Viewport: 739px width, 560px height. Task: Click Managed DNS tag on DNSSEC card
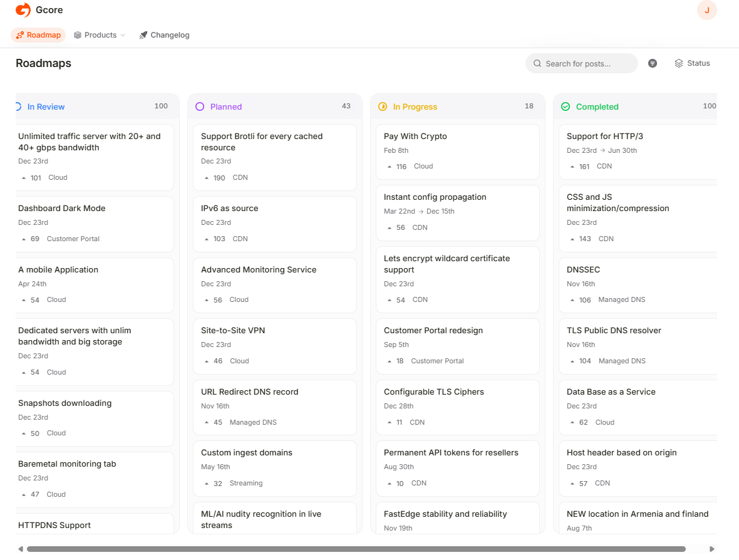622,300
